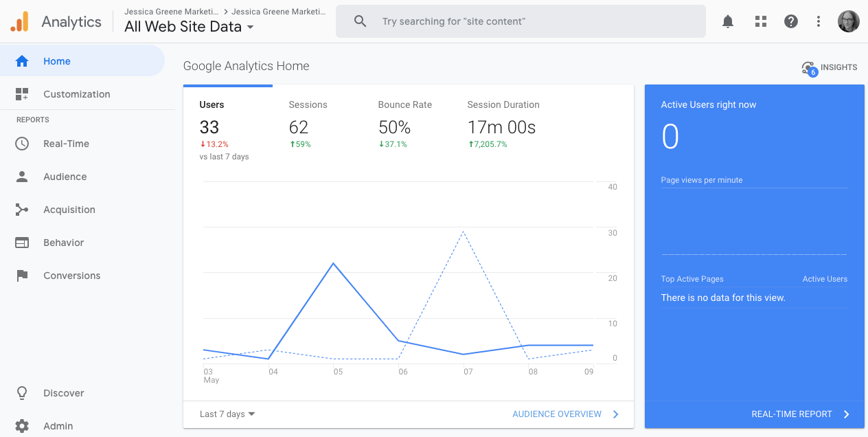
Task: Click arrow next to Audience Overview
Action: [615, 414]
